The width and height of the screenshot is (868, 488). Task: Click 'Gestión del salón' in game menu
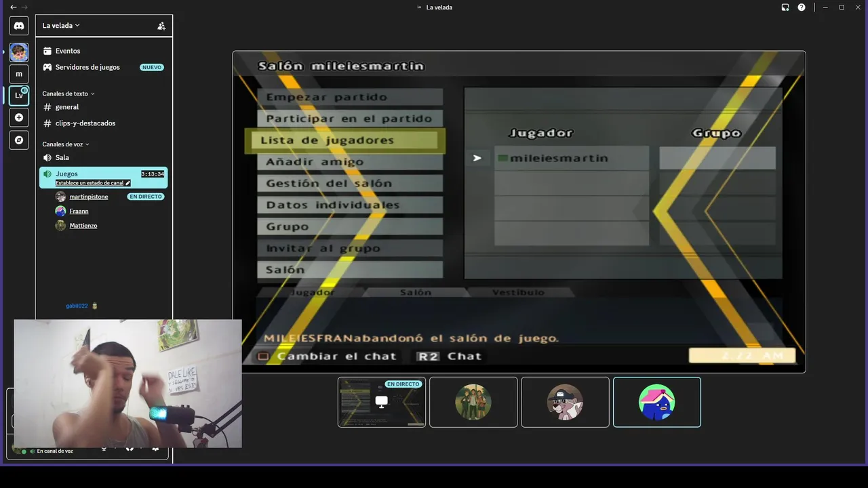350,184
